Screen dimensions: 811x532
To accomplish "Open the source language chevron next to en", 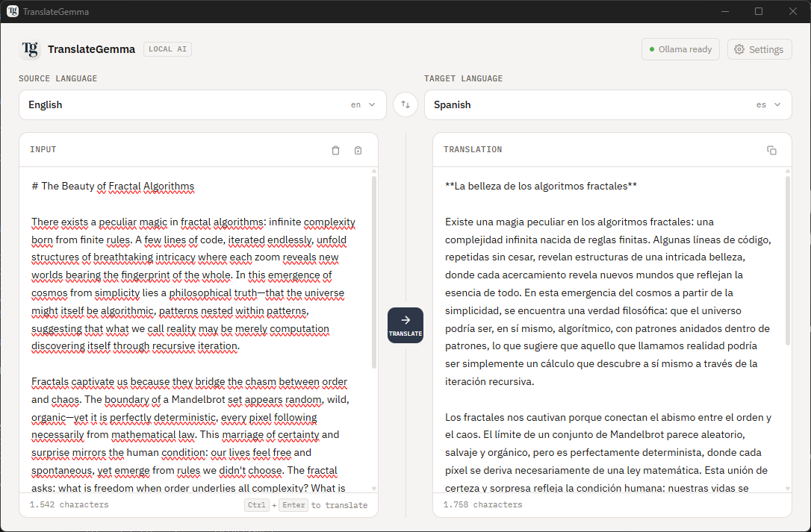I will coord(371,104).
